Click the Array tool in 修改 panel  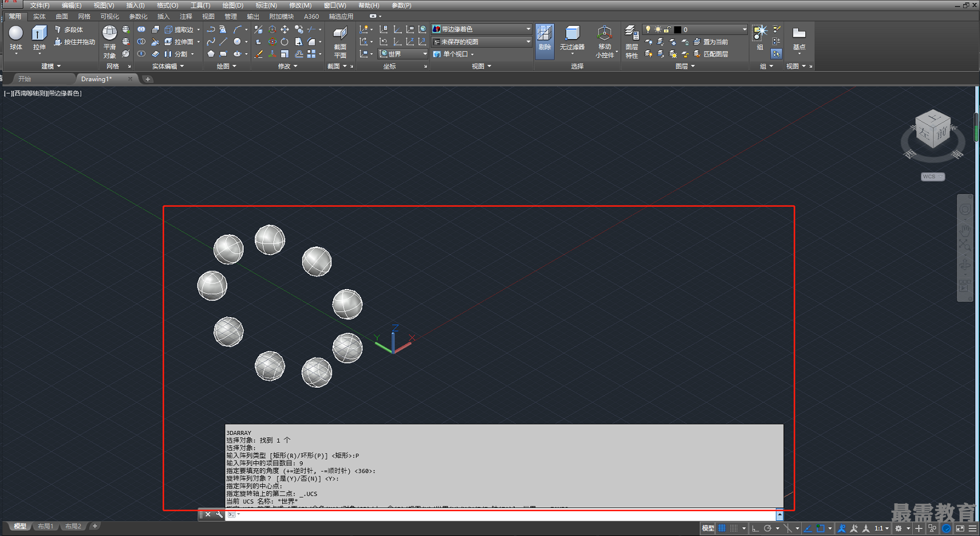pos(311,54)
